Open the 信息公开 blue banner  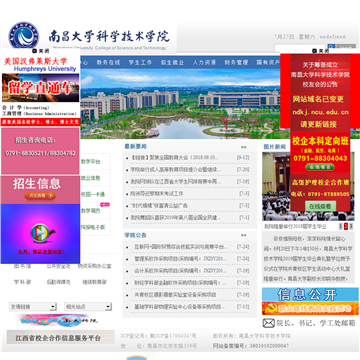[x=310, y=294]
